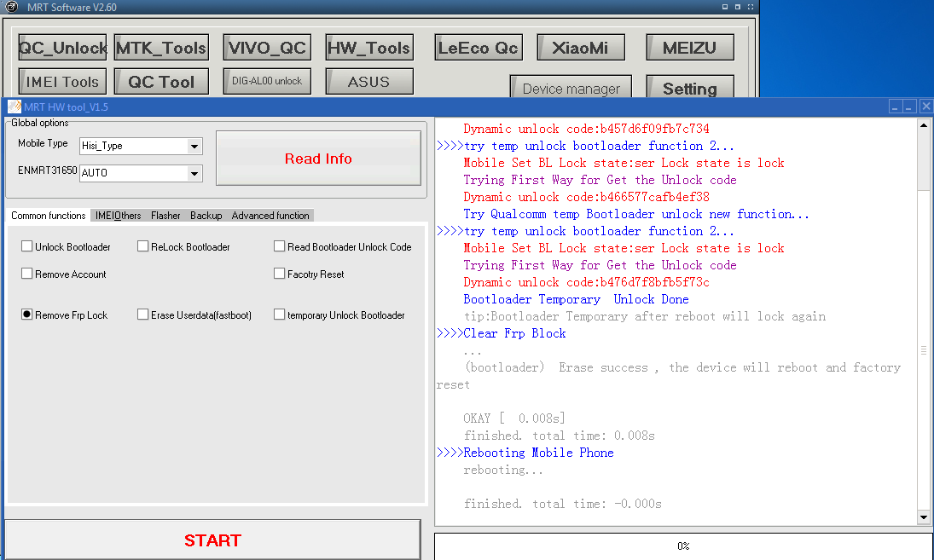Open the MTK_Tools module
Image resolution: width=934 pixels, height=560 pixels.
pos(161,48)
